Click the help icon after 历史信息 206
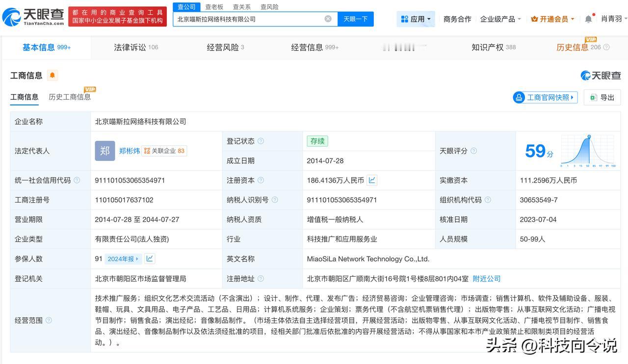The height and width of the screenshot is (364, 628). click(606, 48)
